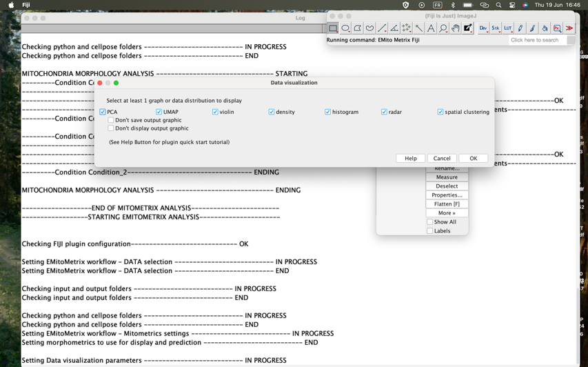Open the Dev developer menu tool

tap(483, 28)
